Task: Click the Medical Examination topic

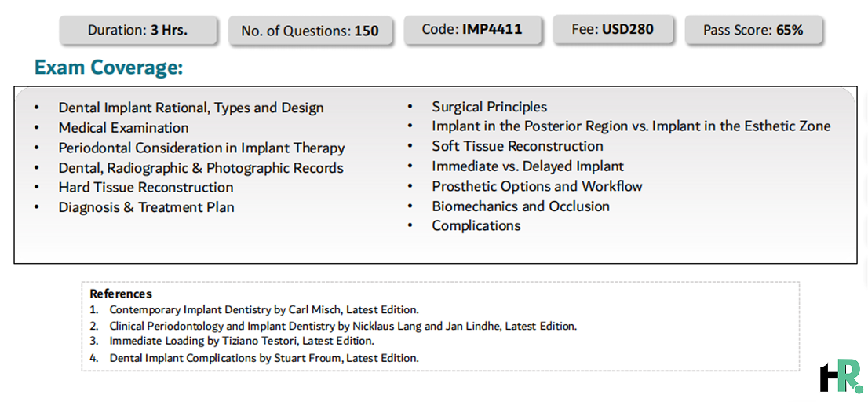Action: (x=123, y=127)
